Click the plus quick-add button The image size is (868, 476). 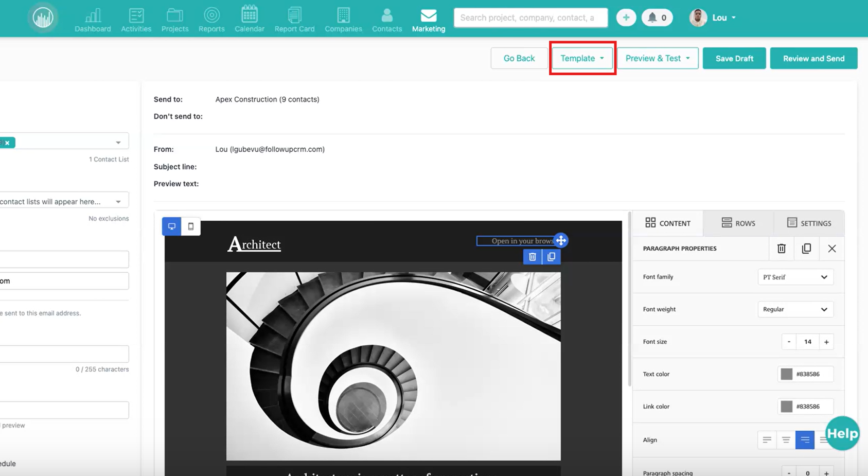(626, 17)
